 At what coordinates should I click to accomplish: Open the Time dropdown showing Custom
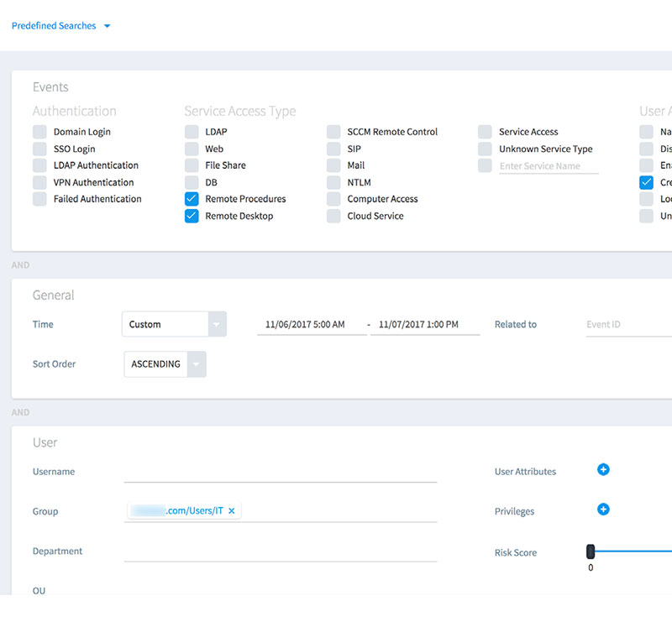pos(174,324)
